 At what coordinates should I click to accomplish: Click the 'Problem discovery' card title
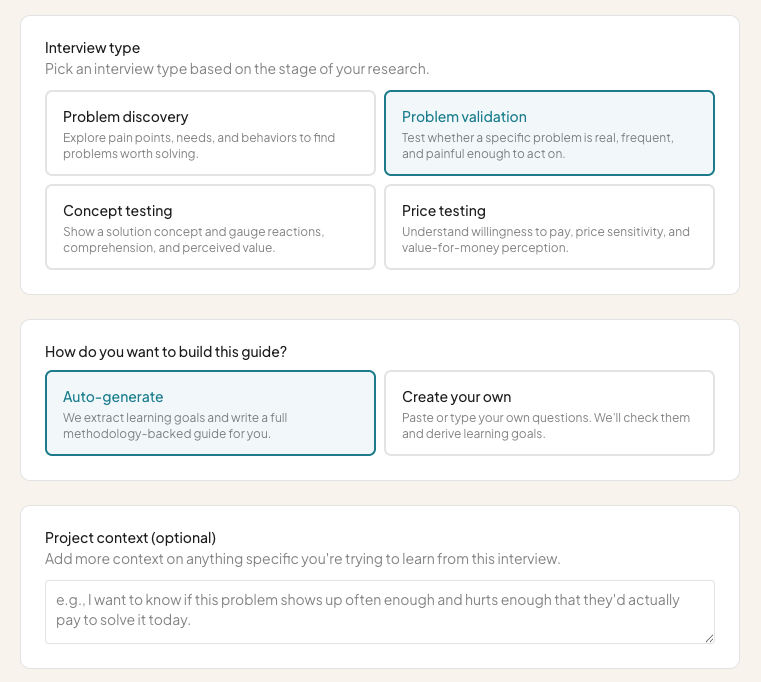click(x=125, y=117)
